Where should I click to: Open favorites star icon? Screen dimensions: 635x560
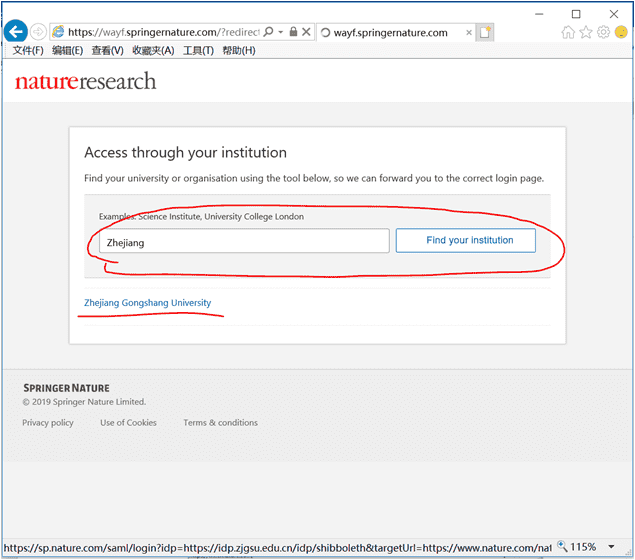coord(586,32)
